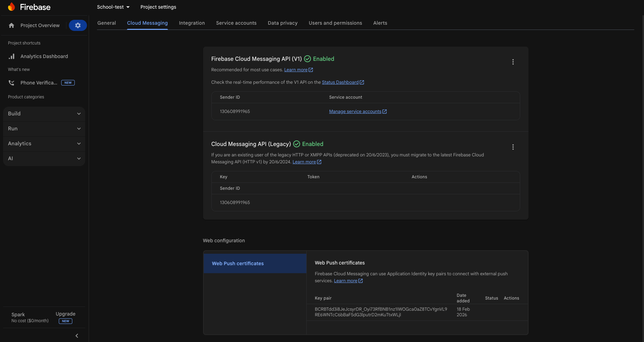Image resolution: width=644 pixels, height=342 pixels.
Task: Expand the Analytics product category
Action: [44, 144]
